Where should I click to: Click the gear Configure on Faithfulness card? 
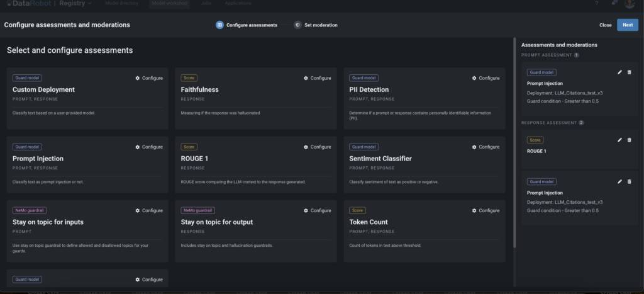click(x=317, y=78)
